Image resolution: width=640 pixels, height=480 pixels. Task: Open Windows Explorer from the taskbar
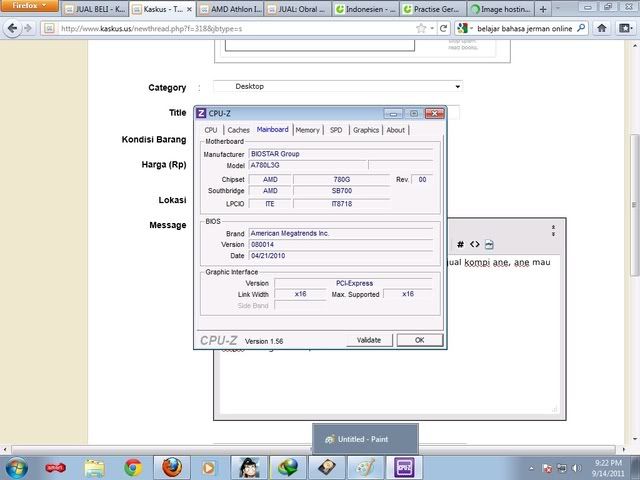94,468
